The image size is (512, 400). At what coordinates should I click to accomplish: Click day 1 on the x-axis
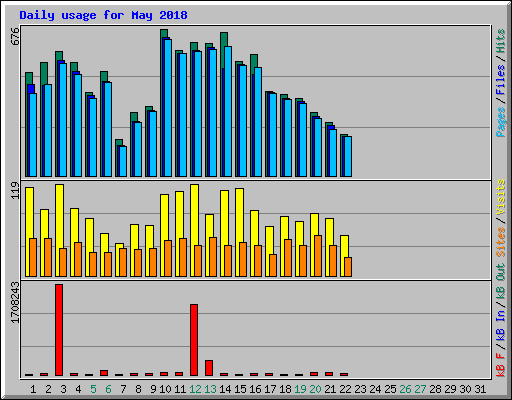(33, 389)
